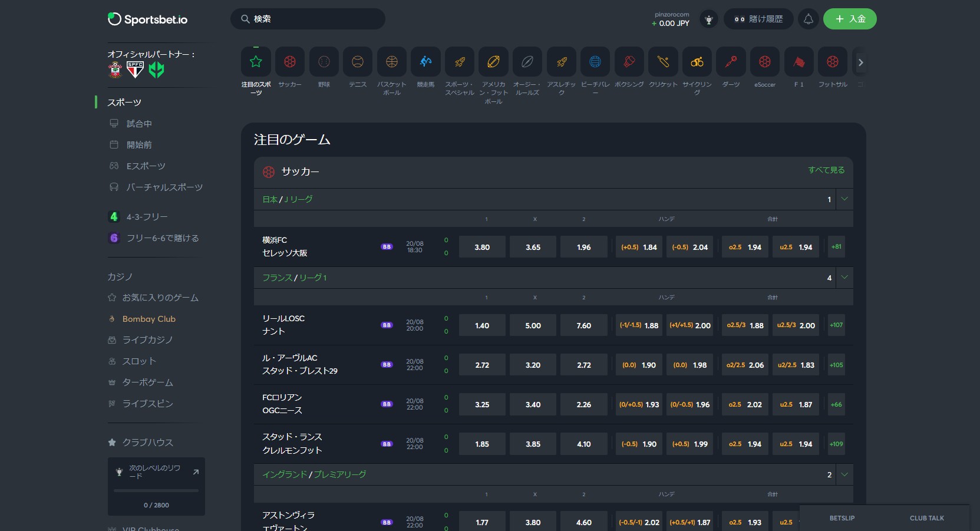The height and width of the screenshot is (531, 980).
Task: Select the F1 sport icon
Action: pos(799,62)
